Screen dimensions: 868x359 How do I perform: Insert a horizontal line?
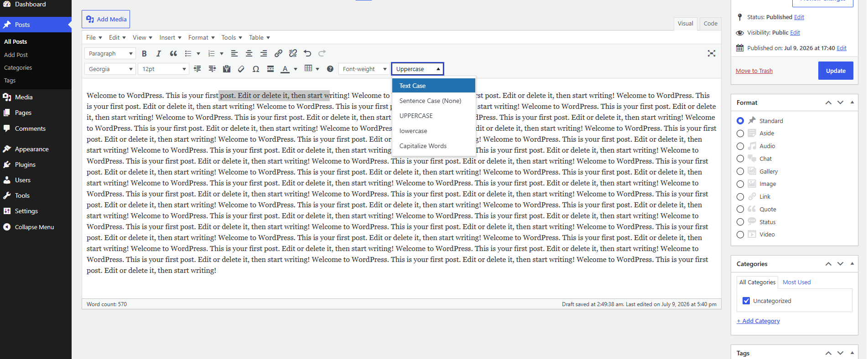point(270,69)
